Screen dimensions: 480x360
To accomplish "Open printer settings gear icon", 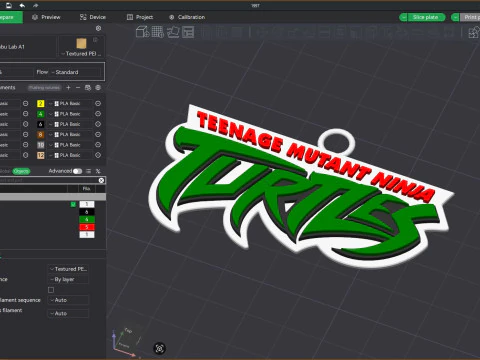I will pyautogui.click(x=98, y=28).
